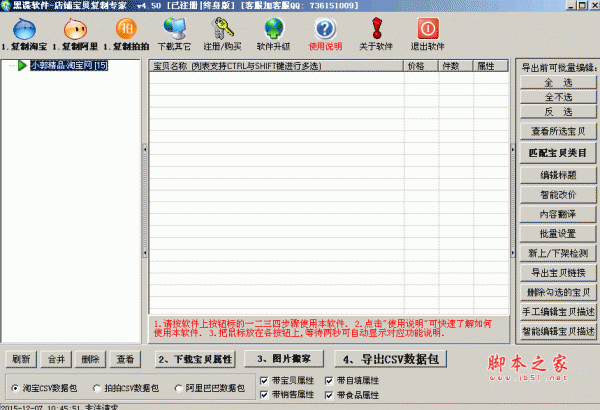Launch 软件升级 update icon
This screenshot has height=410, width=600.
tap(273, 34)
